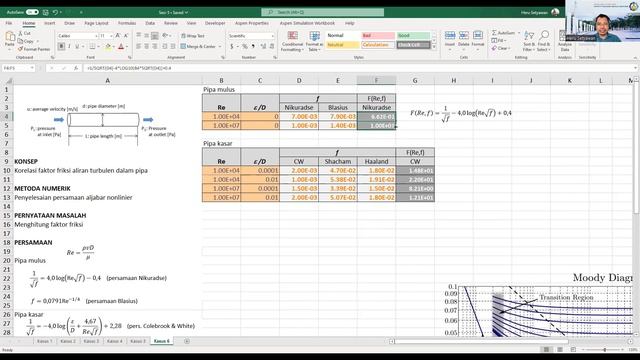The width and height of the screenshot is (640, 360).
Task: Open the Aspen Properties ribbon tab
Action: click(x=251, y=23)
